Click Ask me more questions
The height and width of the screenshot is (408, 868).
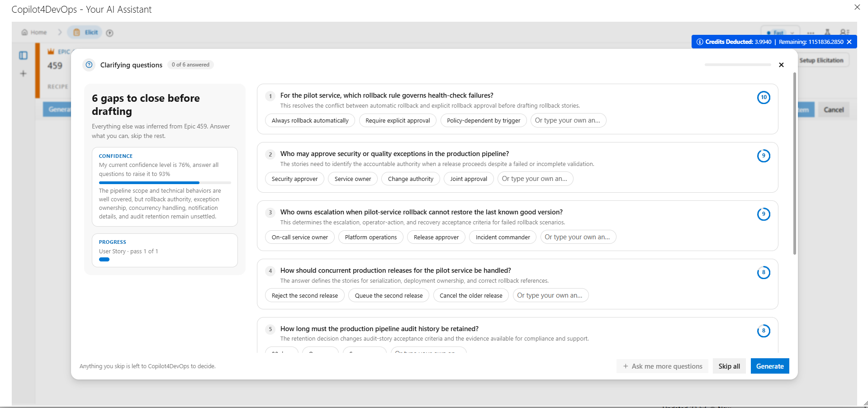click(663, 366)
